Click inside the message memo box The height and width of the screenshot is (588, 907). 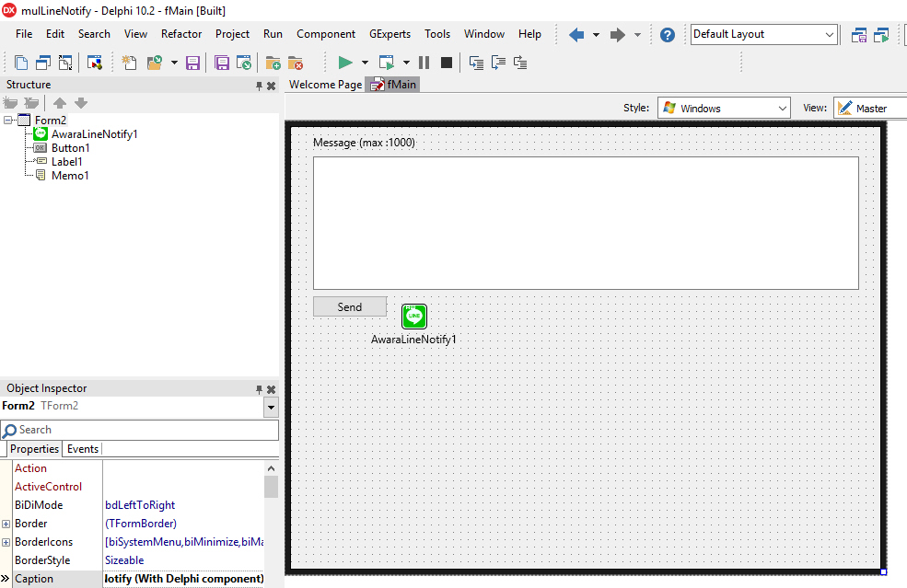pos(586,224)
